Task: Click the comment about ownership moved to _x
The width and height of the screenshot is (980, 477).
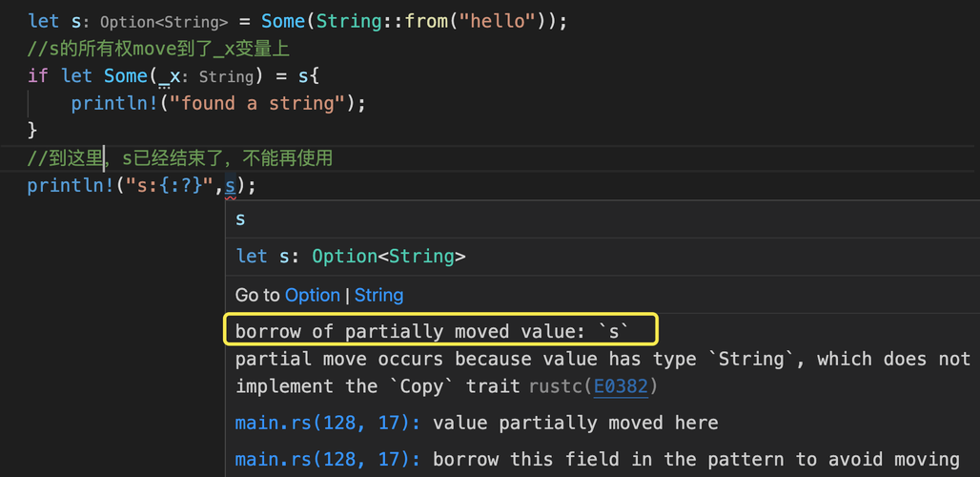Action: pyautogui.click(x=157, y=49)
